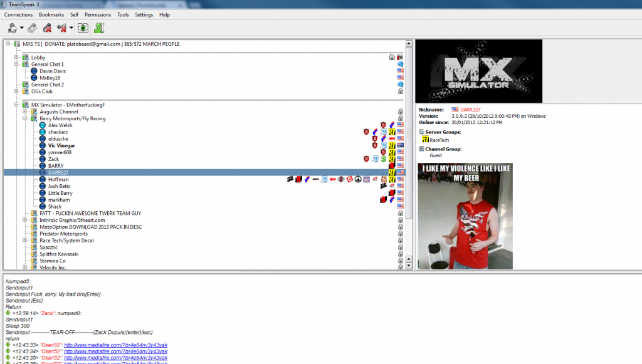Open the Self menu
The height and width of the screenshot is (364, 642).
coord(74,15)
